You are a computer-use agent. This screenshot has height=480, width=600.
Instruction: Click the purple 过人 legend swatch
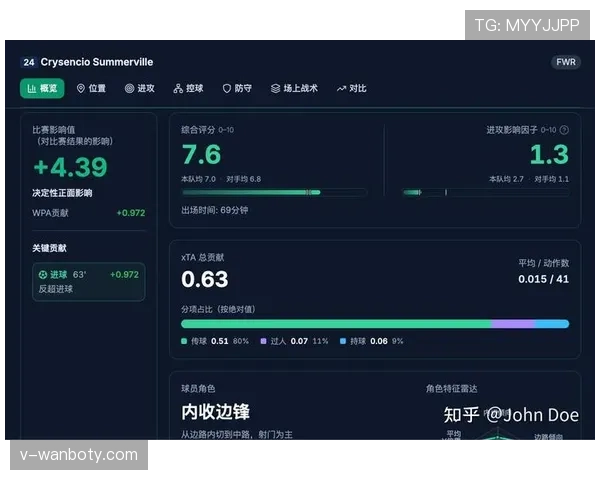point(263,341)
